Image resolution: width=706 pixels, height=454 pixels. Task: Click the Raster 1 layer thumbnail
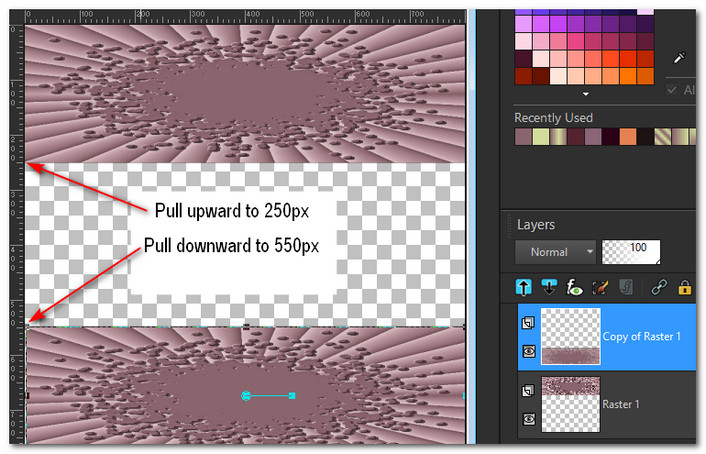pos(570,404)
